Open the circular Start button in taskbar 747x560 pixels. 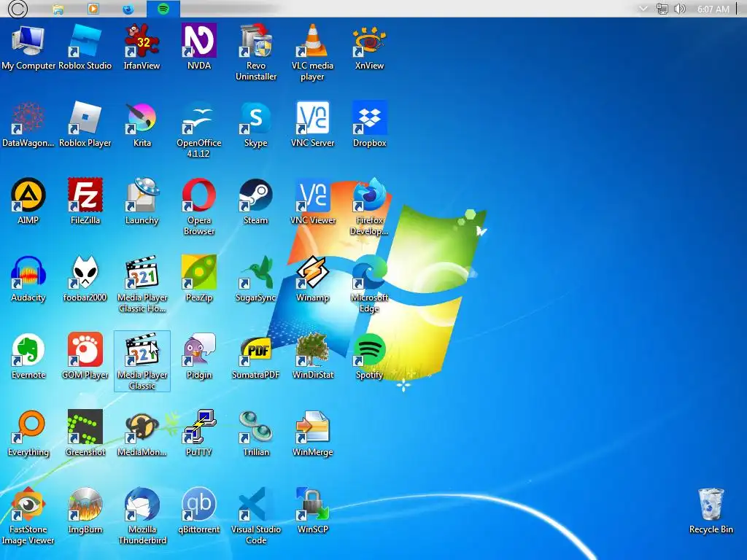(x=18, y=9)
